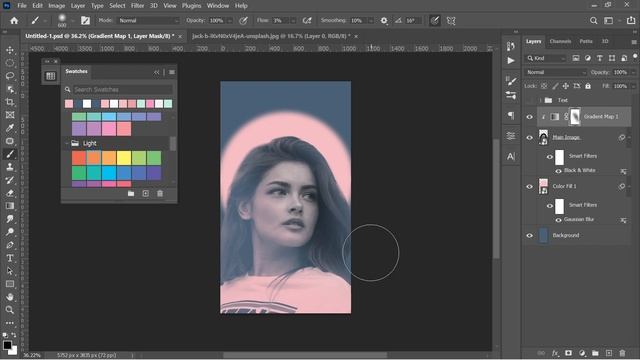Toggle Gaussian Blur filter visibility

(558, 220)
